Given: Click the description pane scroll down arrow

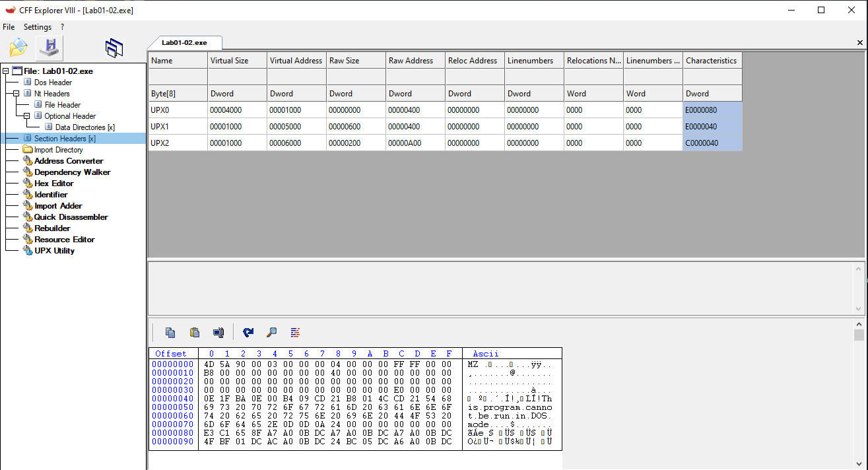Looking at the screenshot, I should point(859,309).
